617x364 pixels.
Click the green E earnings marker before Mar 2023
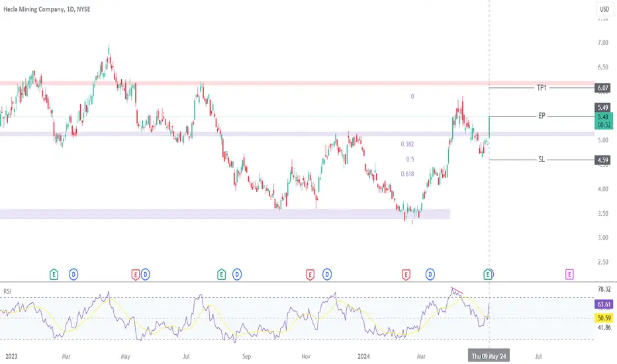coord(54,274)
